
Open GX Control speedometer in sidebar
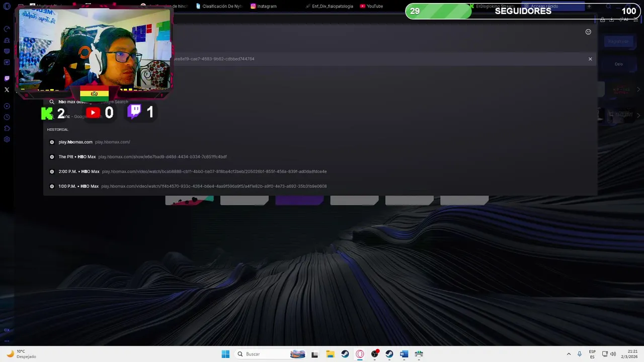tap(7, 29)
